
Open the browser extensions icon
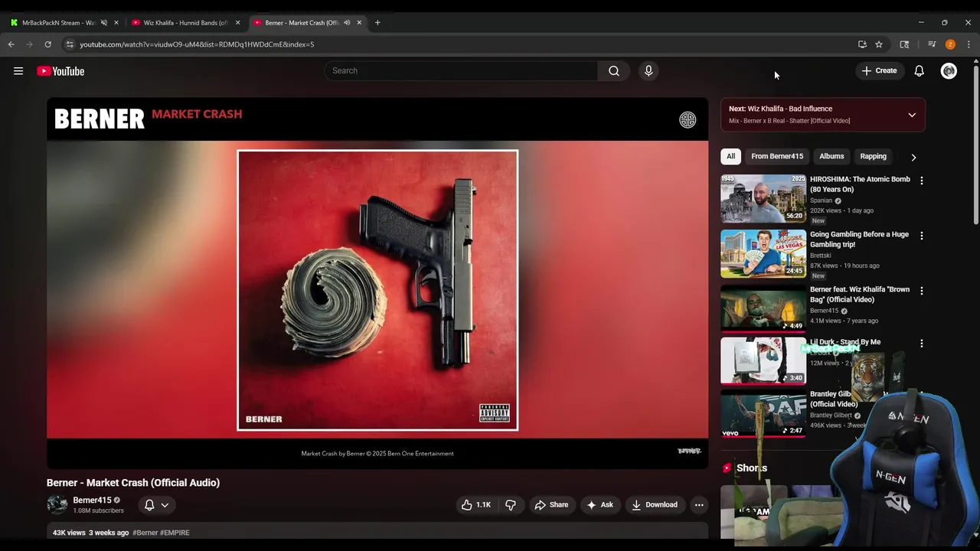click(x=904, y=44)
